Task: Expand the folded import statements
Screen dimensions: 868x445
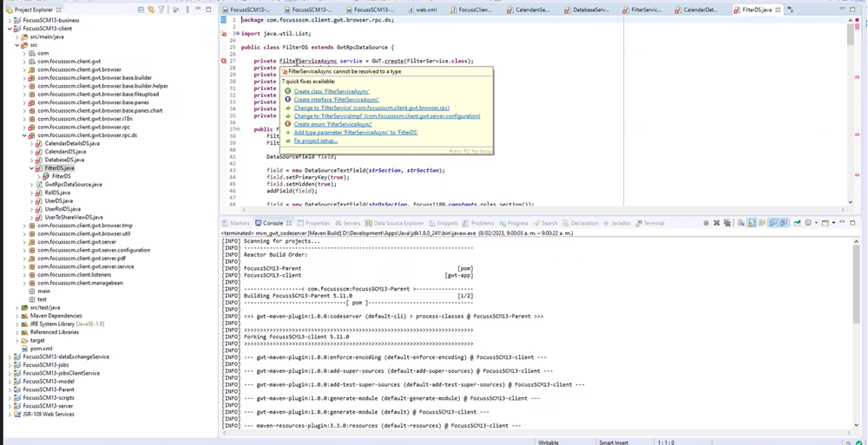Action: pos(238,34)
